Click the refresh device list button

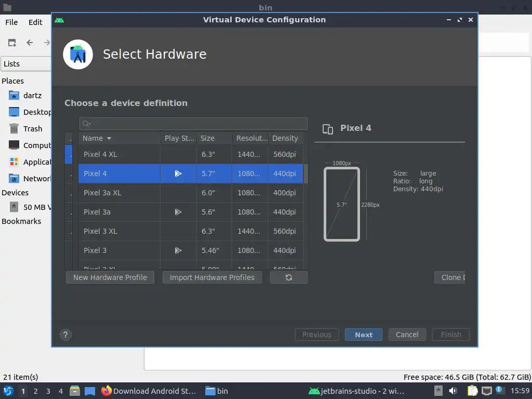(x=289, y=277)
